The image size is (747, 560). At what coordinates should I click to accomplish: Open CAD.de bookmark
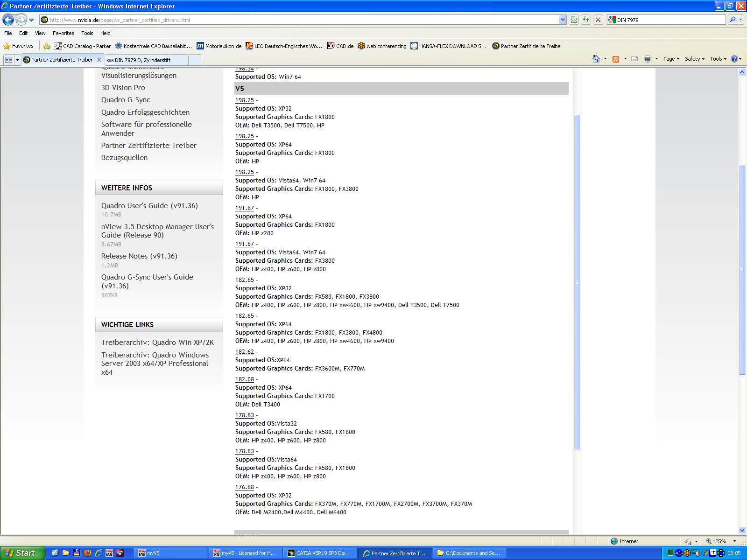340,46
